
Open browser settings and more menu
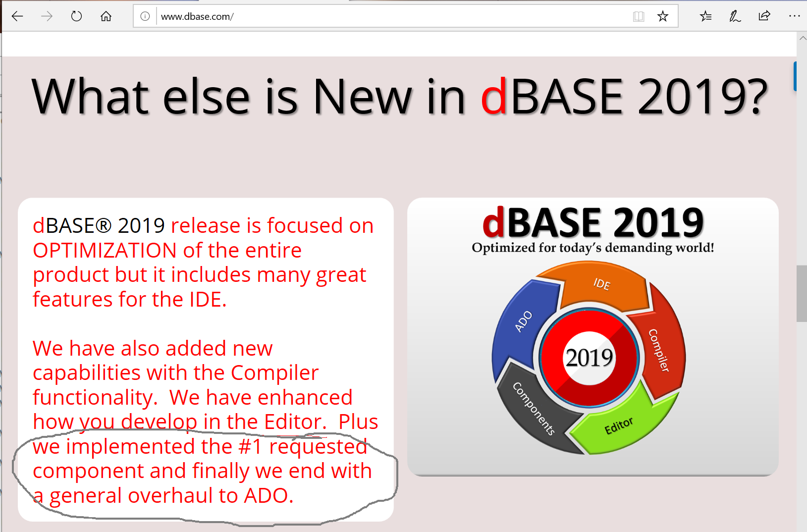coord(794,16)
